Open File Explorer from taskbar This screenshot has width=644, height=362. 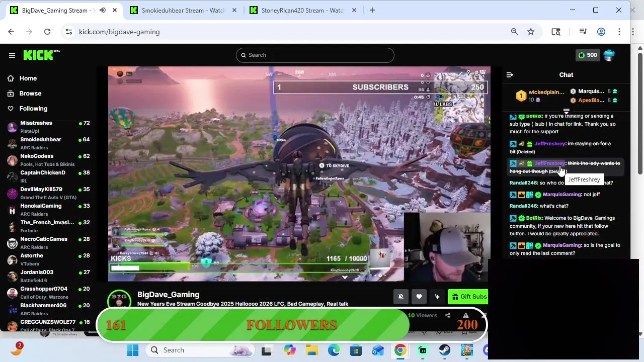tap(312, 350)
